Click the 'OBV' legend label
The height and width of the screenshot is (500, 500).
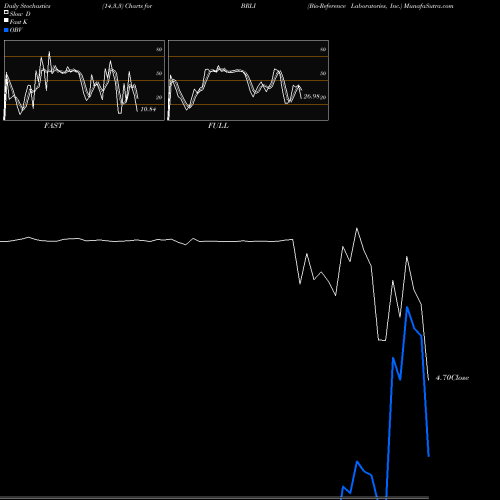[x=16, y=30]
